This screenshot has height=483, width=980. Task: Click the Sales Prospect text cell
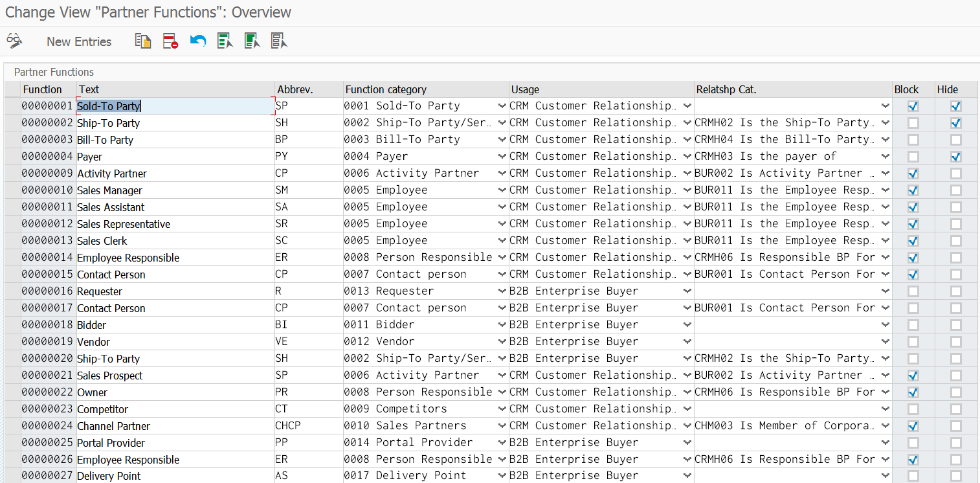pos(175,376)
